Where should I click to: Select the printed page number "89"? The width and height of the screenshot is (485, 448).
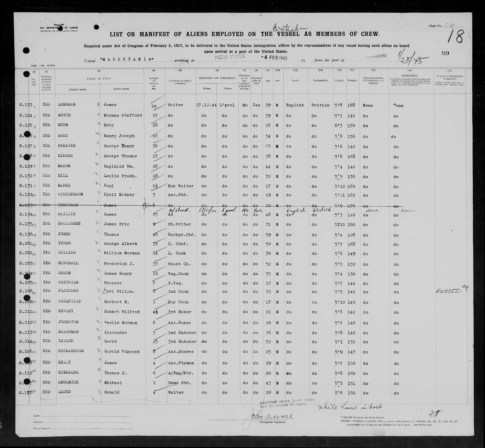click(x=445, y=53)
